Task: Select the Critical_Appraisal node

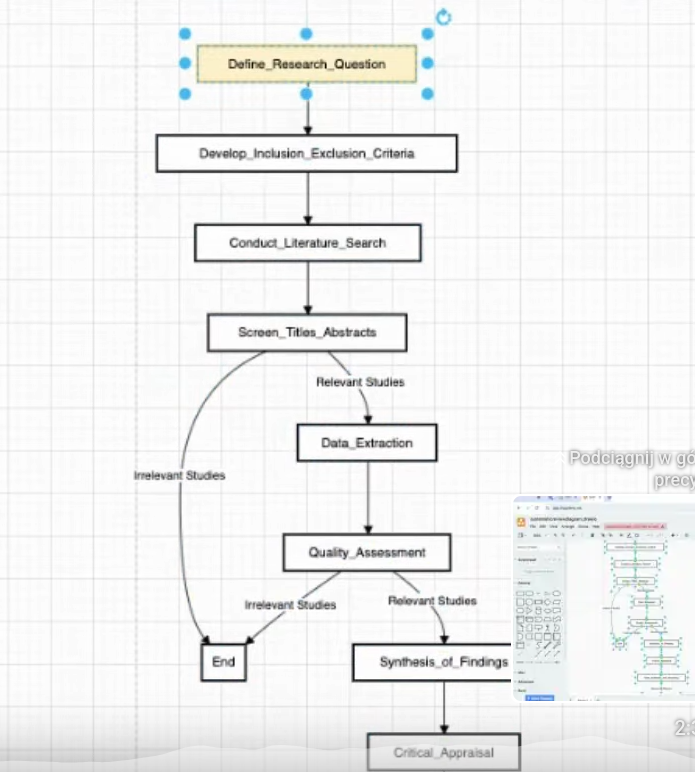Action: (443, 752)
